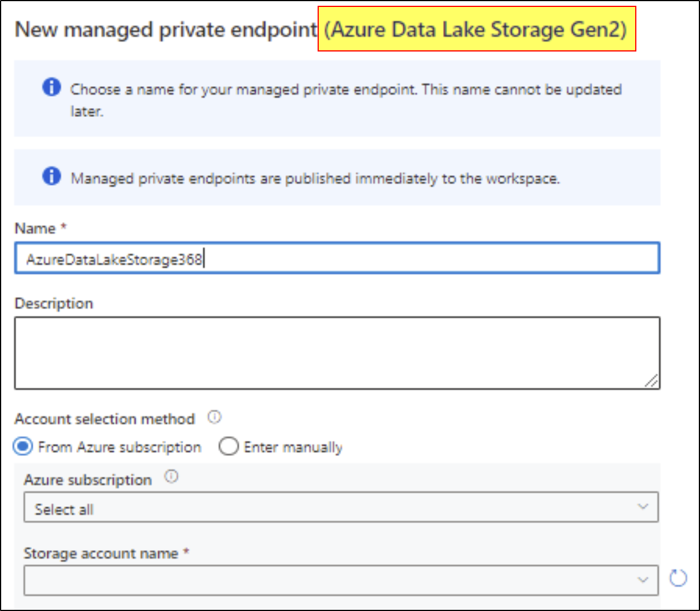Screen dimensions: 700x611
Task: Click the 'Name' field label
Action: click(35, 228)
